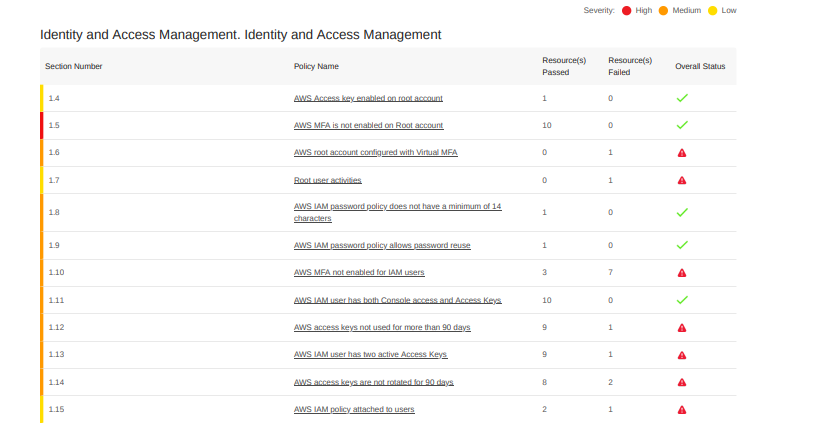Open AWS MFA not enabled for IAM users
The width and height of the screenshot is (815, 423).
coord(359,272)
